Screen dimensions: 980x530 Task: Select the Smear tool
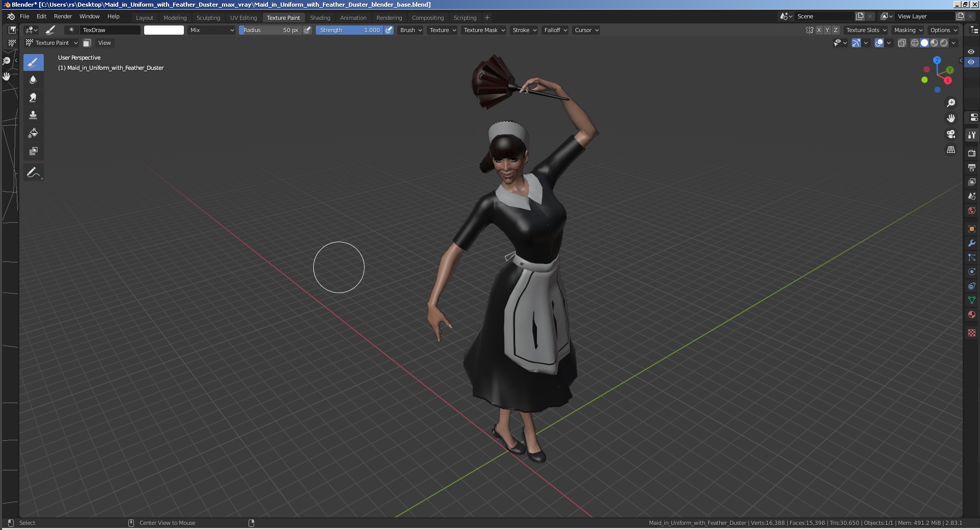(33, 98)
